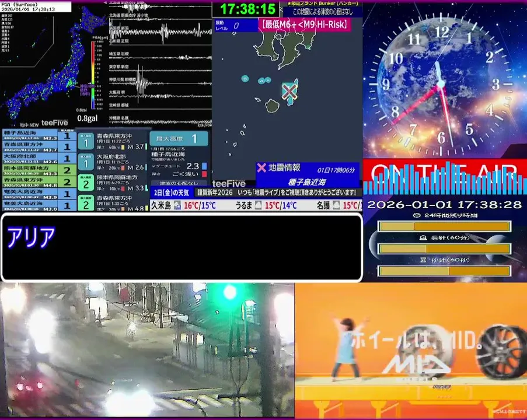Click the weather icon next to うるま

point(258,205)
